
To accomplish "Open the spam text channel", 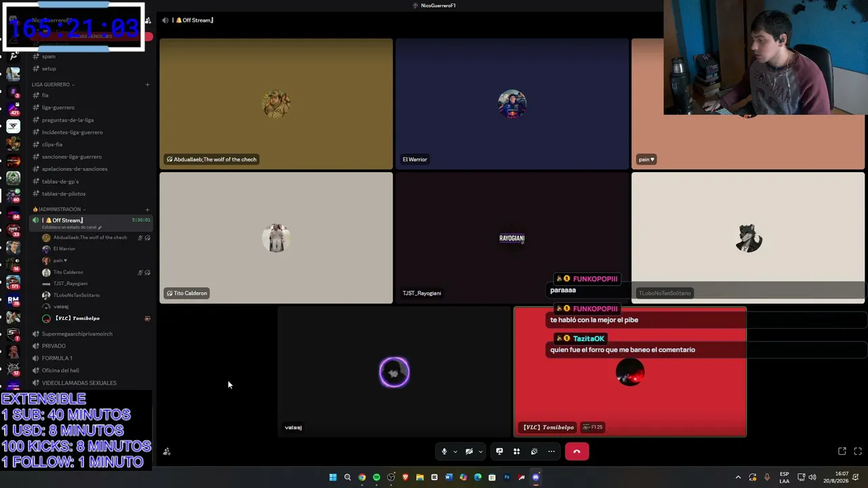I will pos(91,56).
